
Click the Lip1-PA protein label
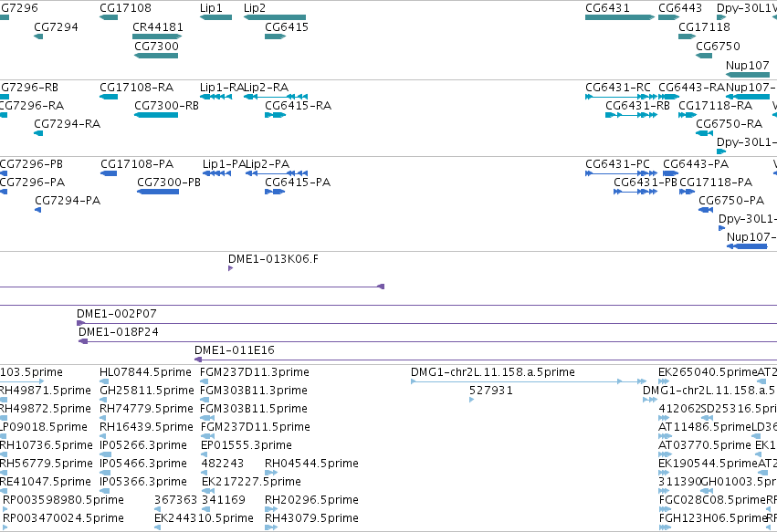[x=224, y=164]
